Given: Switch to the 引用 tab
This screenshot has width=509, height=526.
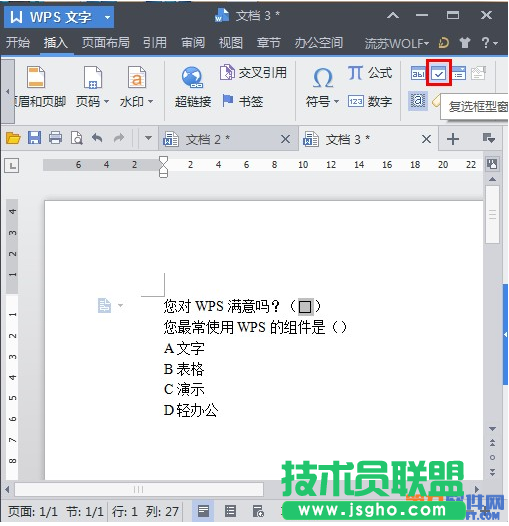Looking at the screenshot, I should click(155, 43).
